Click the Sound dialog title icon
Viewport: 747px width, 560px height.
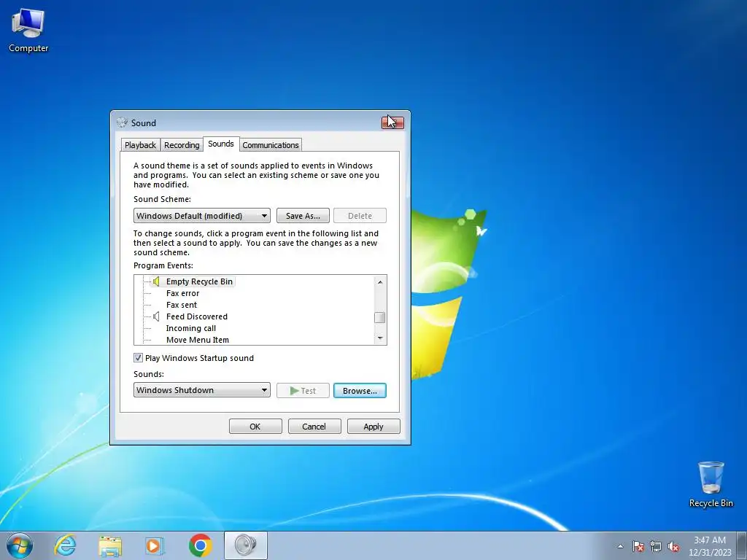pos(123,122)
